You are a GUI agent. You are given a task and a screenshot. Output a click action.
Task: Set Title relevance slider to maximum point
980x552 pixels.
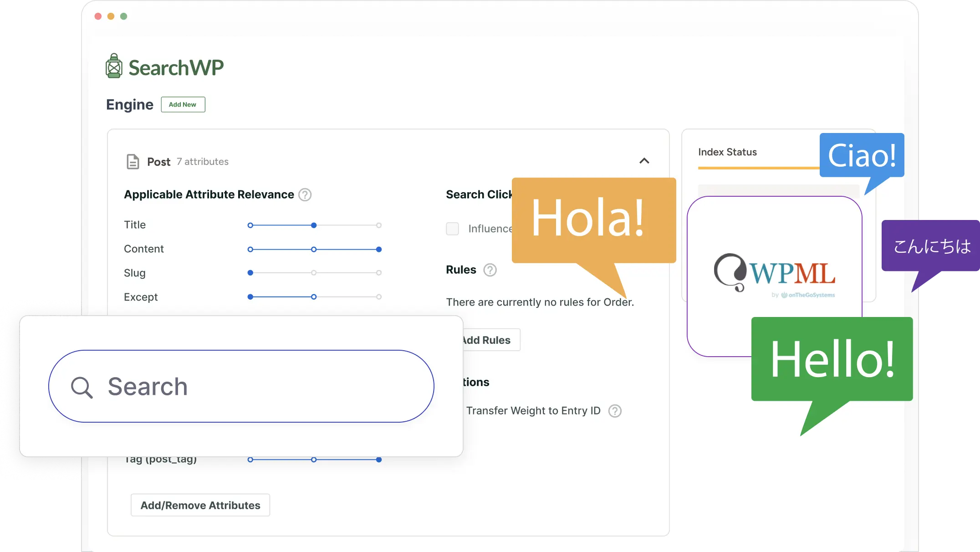379,225
